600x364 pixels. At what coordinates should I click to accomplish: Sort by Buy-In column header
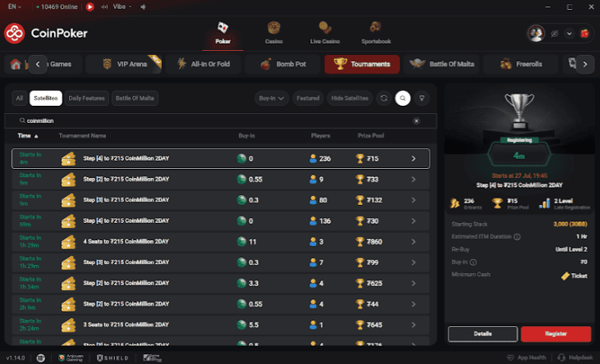pos(246,136)
